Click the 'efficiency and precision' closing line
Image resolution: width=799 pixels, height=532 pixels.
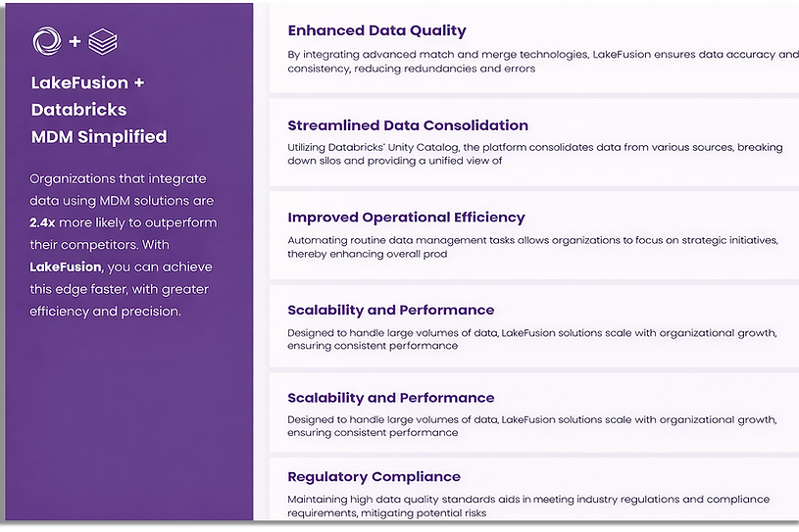(x=106, y=311)
